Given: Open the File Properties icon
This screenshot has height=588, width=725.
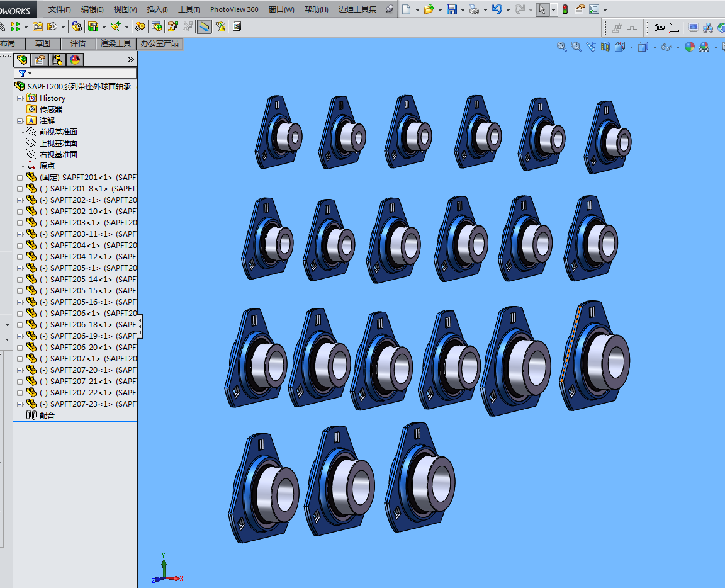Looking at the screenshot, I should [x=580, y=9].
